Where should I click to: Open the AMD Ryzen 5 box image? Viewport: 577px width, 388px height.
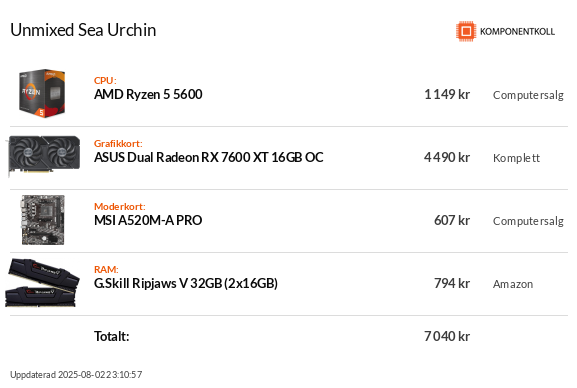pyautogui.click(x=42, y=94)
